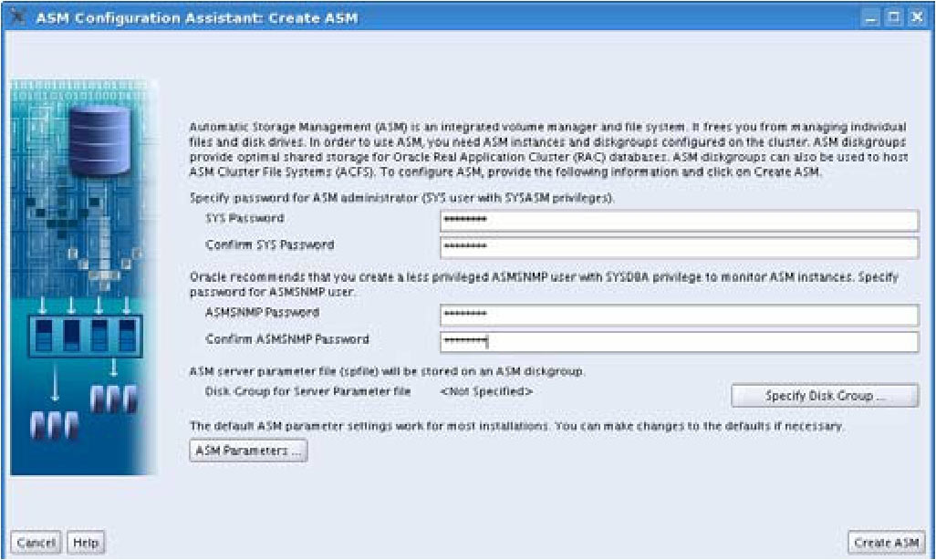Focus the SYS Password field
936x560 pixels.
[x=678, y=221]
